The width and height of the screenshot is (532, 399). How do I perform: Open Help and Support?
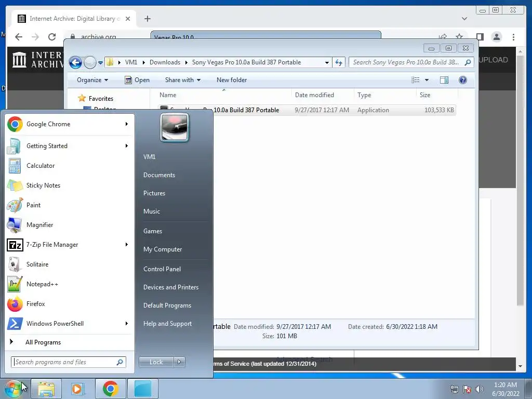point(167,324)
